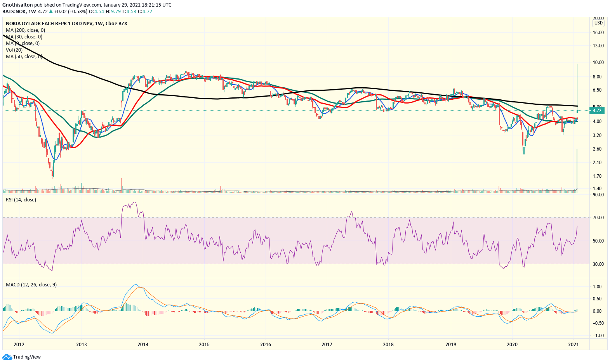
Task: Click the green 4.72 current price tag
Action: click(597, 111)
